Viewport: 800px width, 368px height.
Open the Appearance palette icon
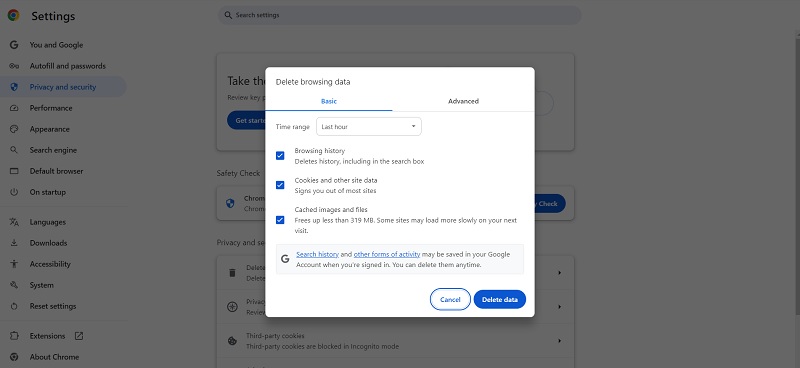(14, 129)
